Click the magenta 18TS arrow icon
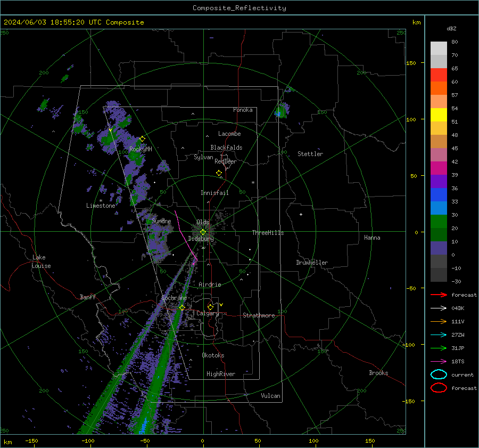Viewport: 479px width, 448px height. (439, 362)
